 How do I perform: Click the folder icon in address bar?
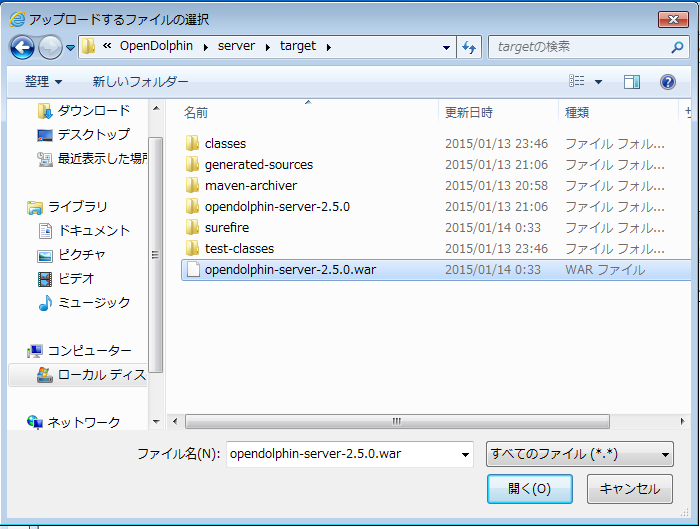coord(88,46)
